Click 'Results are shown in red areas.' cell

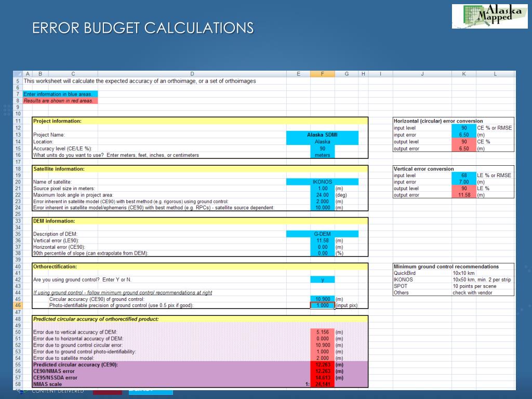[x=60, y=101]
